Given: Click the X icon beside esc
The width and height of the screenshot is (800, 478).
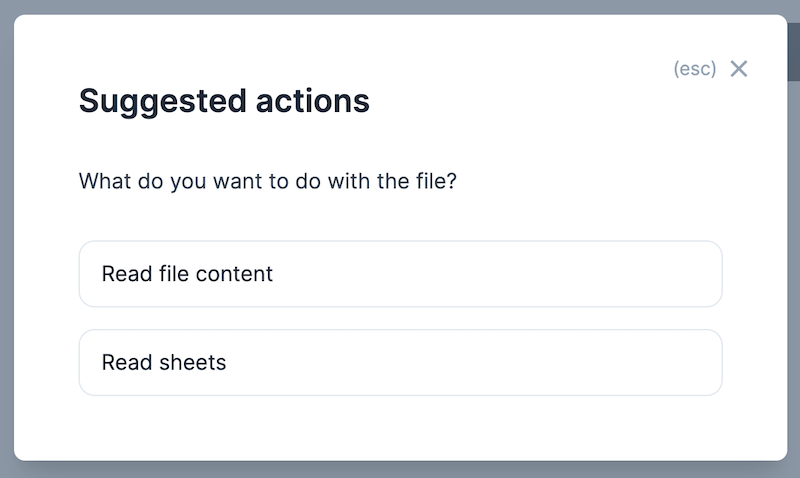Looking at the screenshot, I should click(739, 69).
